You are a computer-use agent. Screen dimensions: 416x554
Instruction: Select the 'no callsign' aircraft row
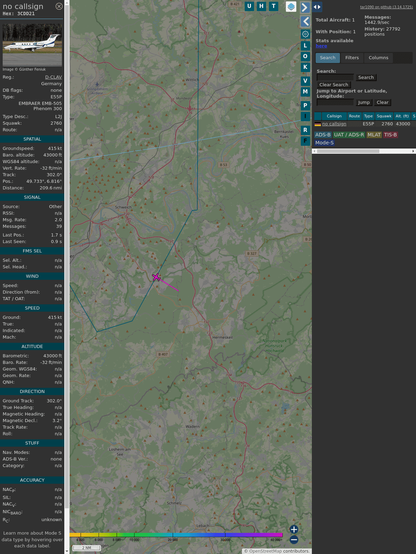coord(365,124)
